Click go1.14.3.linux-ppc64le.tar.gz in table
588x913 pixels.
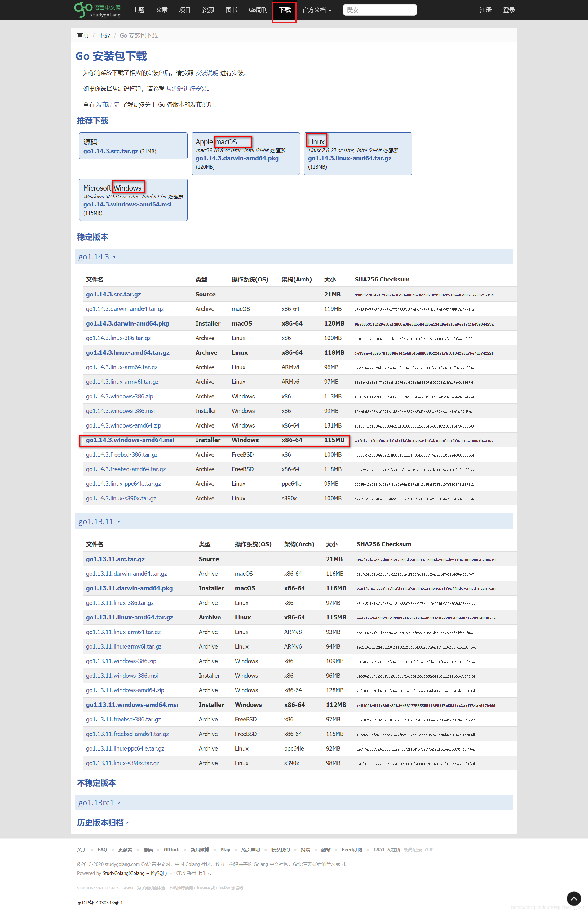(x=123, y=483)
